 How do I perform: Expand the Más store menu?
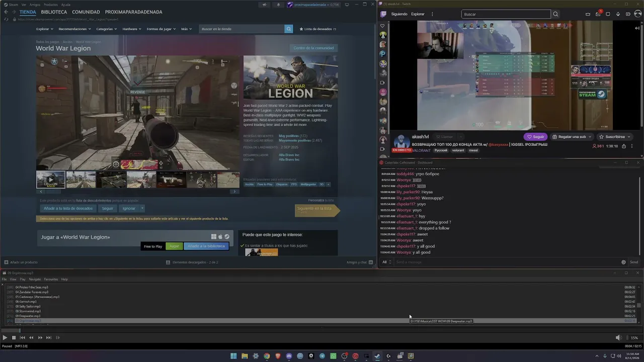point(186,29)
